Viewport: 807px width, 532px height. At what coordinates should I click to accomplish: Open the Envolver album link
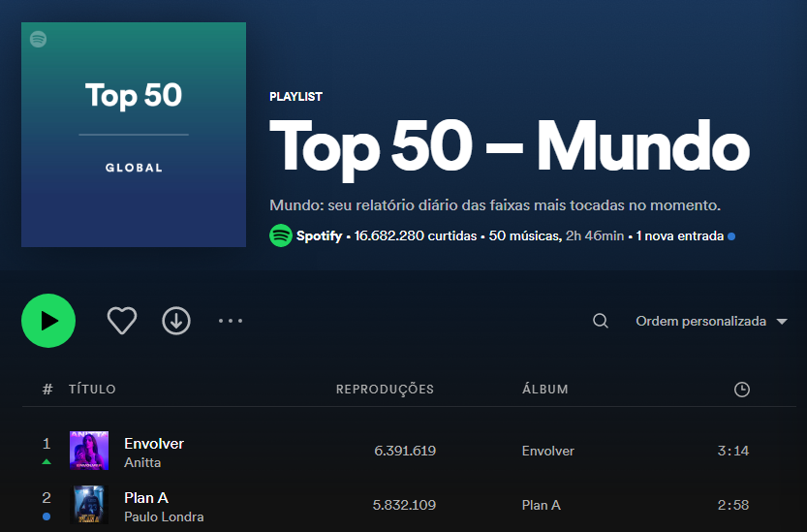click(x=548, y=451)
